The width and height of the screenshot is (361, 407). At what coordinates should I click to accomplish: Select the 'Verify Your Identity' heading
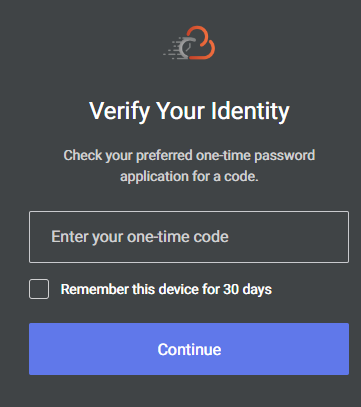189,111
